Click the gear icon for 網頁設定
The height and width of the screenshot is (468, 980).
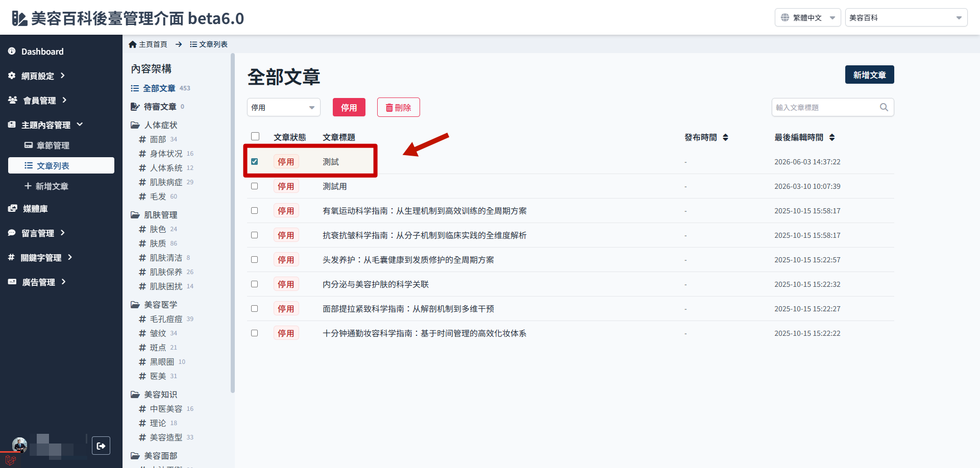click(x=12, y=76)
